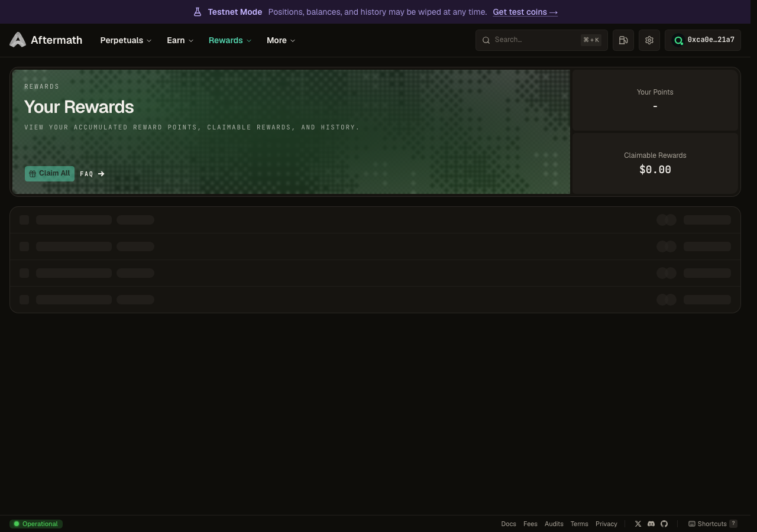Follow the Get test coins link
Screen dimensions: 757x532
click(x=525, y=12)
